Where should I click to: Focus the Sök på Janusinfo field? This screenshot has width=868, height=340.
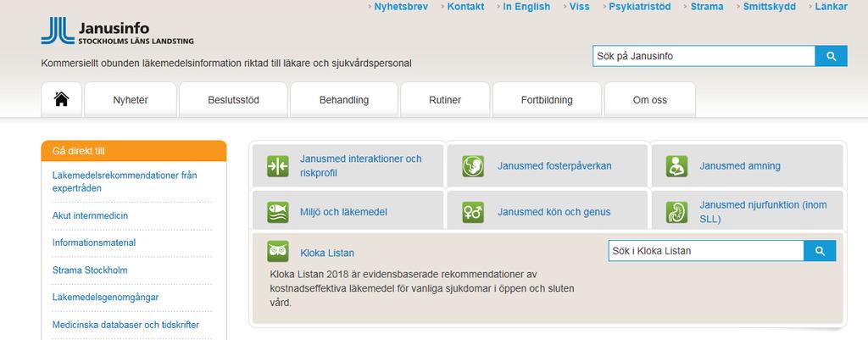point(704,56)
